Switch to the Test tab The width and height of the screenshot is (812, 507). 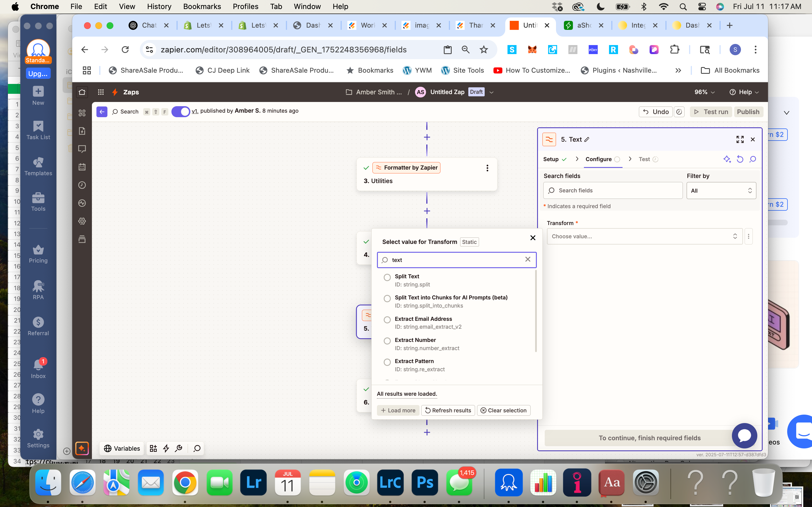[644, 159]
